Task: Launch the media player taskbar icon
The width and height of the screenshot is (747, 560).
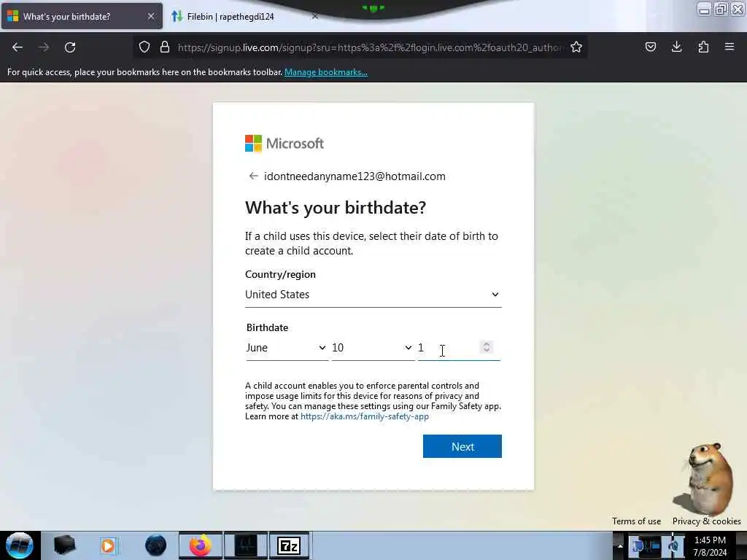Action: (x=108, y=545)
